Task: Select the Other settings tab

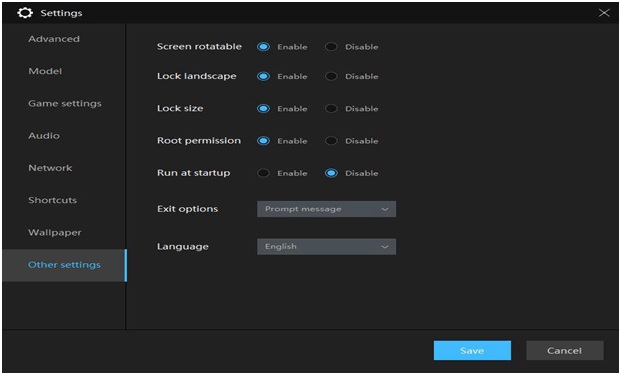Action: pyautogui.click(x=64, y=265)
